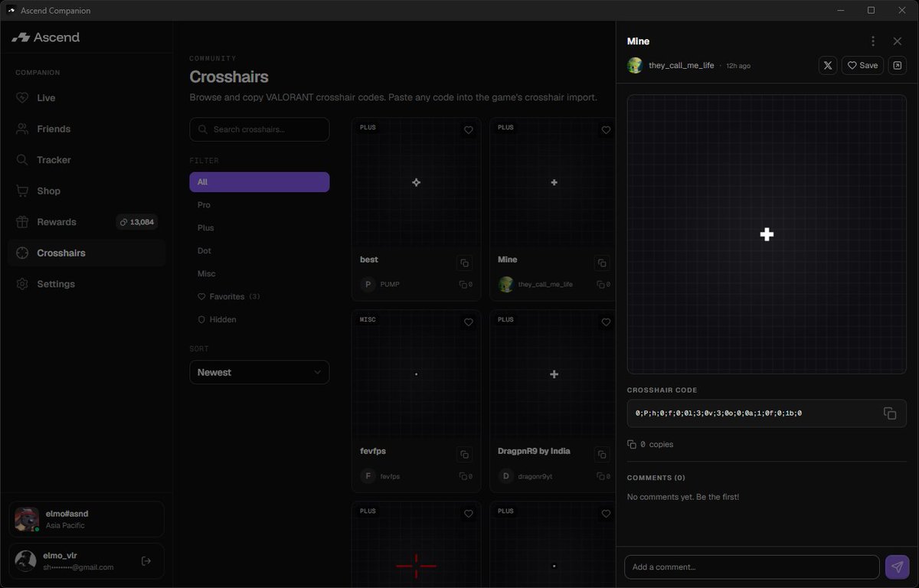This screenshot has width=919, height=588.
Task: Select the All filter
Action: pyautogui.click(x=260, y=182)
